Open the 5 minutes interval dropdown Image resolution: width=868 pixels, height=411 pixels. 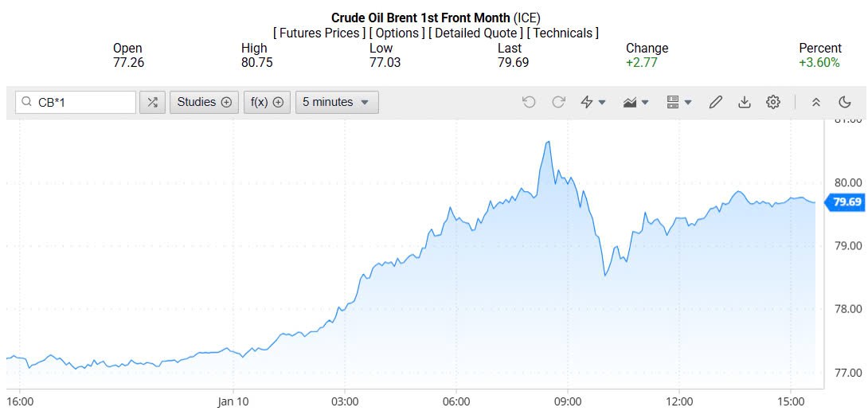pyautogui.click(x=337, y=102)
